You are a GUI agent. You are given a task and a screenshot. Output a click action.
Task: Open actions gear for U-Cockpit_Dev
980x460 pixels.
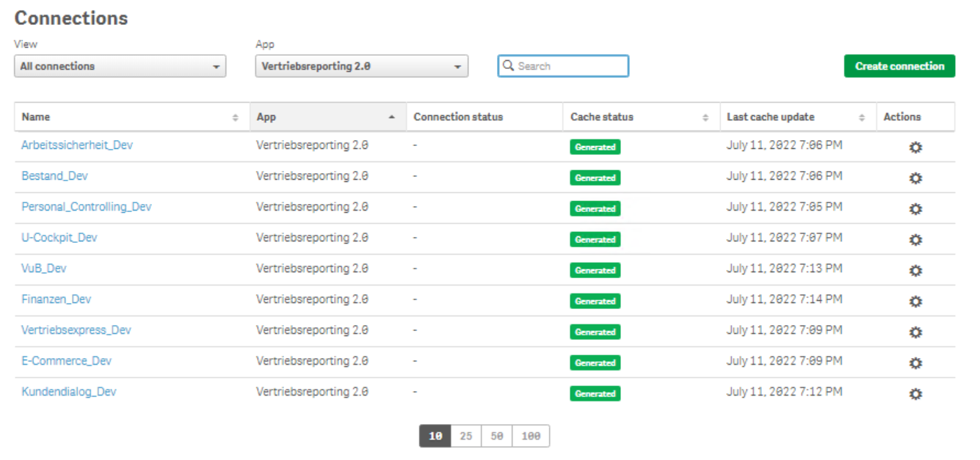tap(915, 240)
